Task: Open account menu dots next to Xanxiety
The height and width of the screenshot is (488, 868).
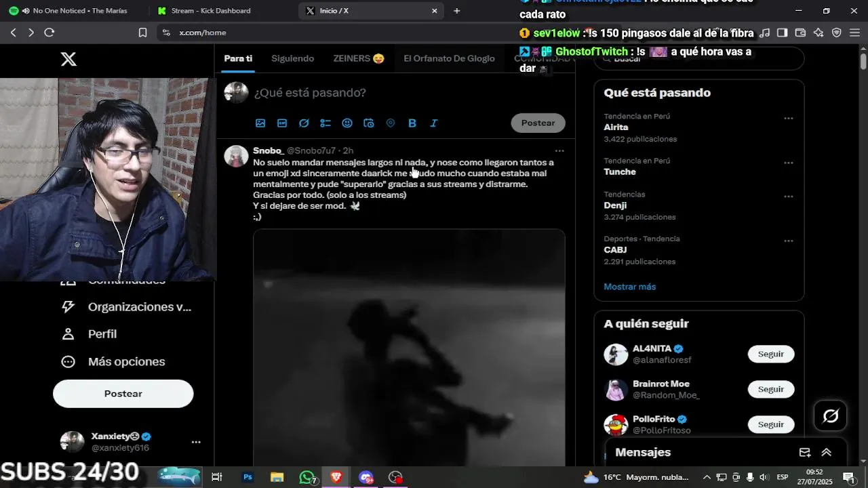Action: click(196, 442)
